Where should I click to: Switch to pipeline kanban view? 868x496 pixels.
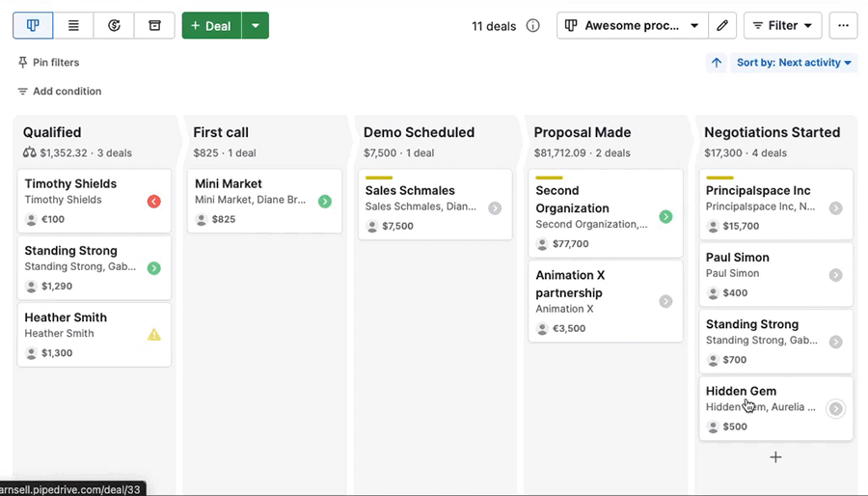33,26
